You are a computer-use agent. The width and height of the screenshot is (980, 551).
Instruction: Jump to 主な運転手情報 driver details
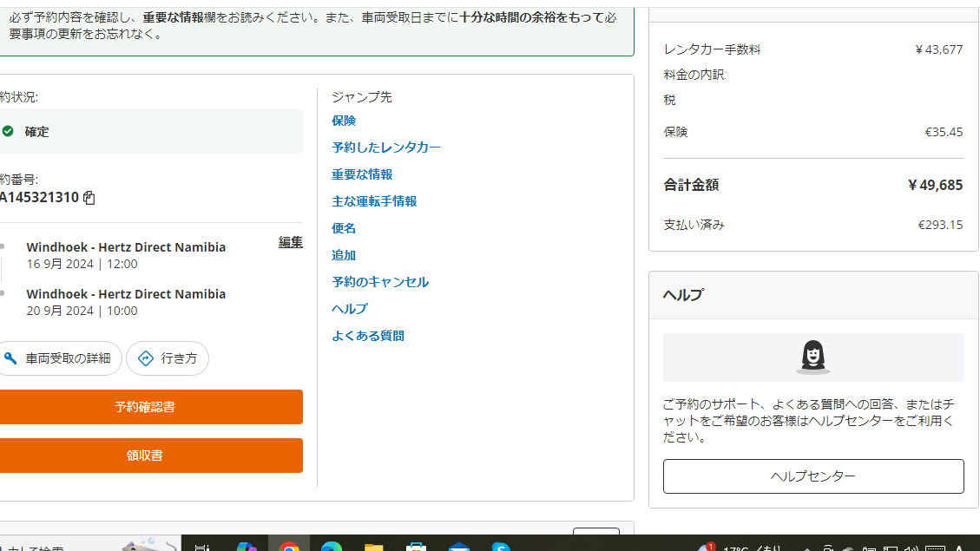click(x=374, y=201)
